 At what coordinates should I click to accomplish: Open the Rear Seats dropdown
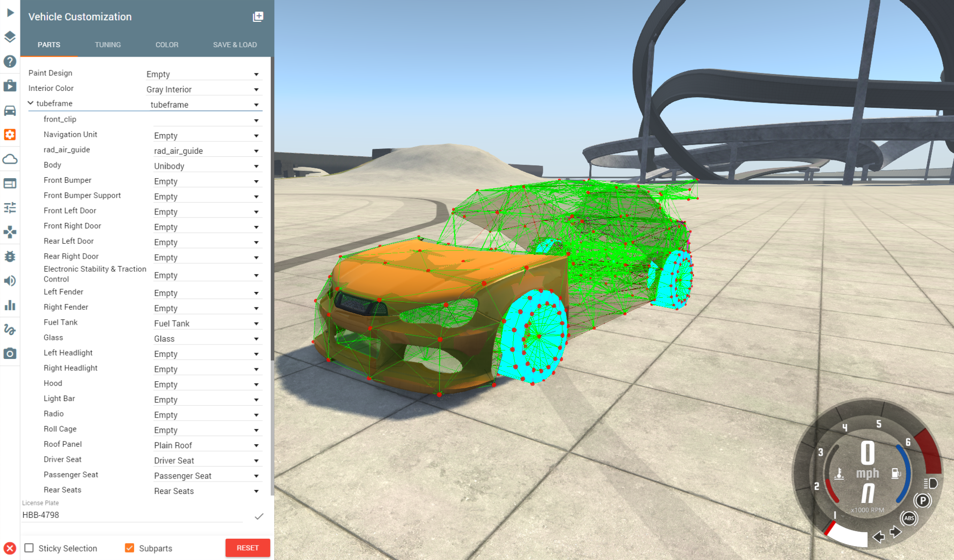click(208, 491)
